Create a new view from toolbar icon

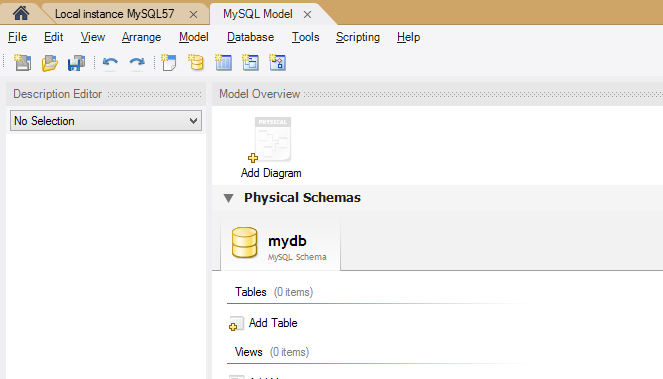250,63
